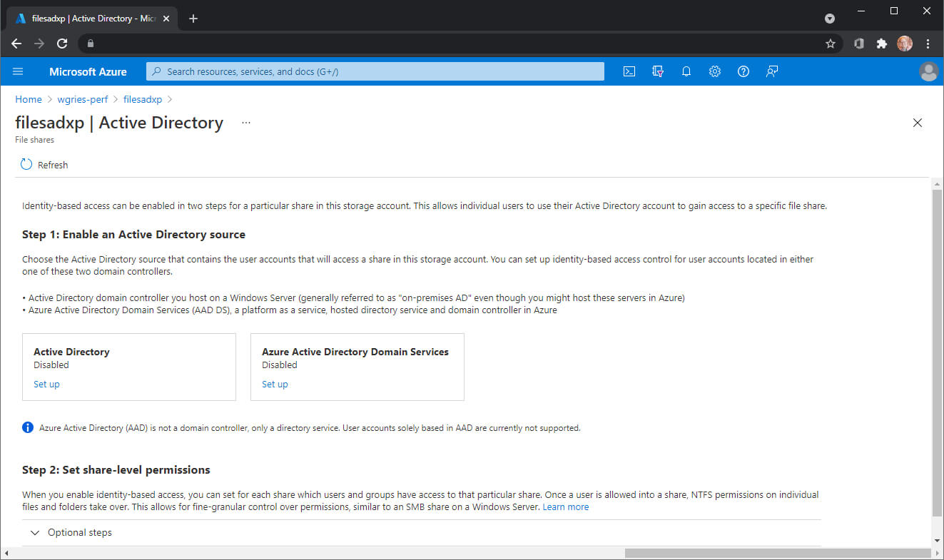This screenshot has height=560, width=944.
Task: Open the notifications bell
Action: pyautogui.click(x=686, y=71)
